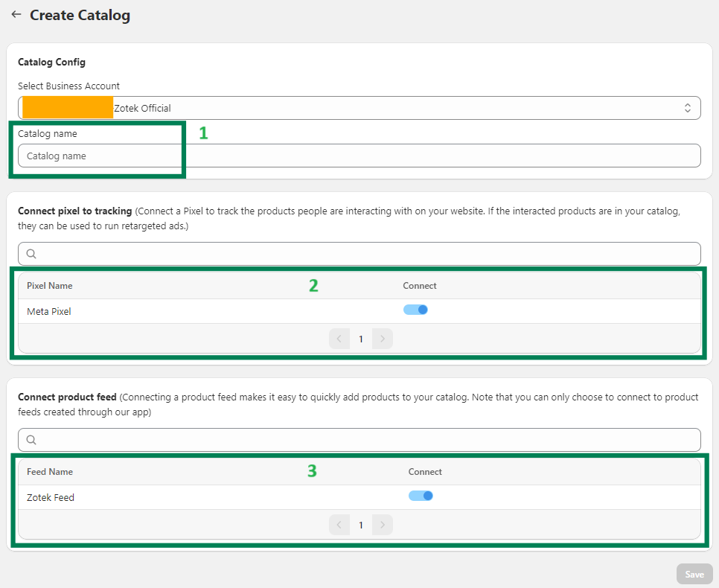Open the Select Business Account dropdown
Screen dimensions: 719x588
(x=359, y=108)
